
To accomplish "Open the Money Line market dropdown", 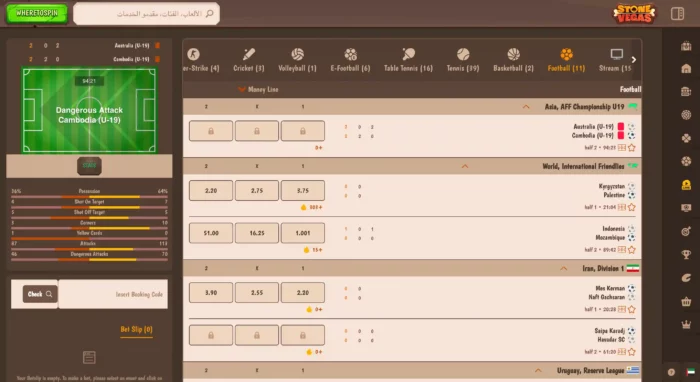I will pos(258,89).
